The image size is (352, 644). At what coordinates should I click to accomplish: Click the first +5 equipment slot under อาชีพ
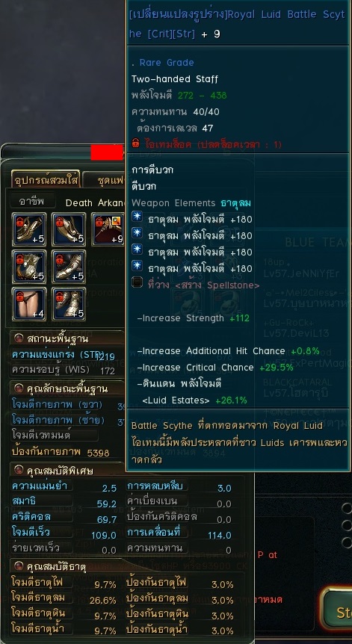(28, 229)
